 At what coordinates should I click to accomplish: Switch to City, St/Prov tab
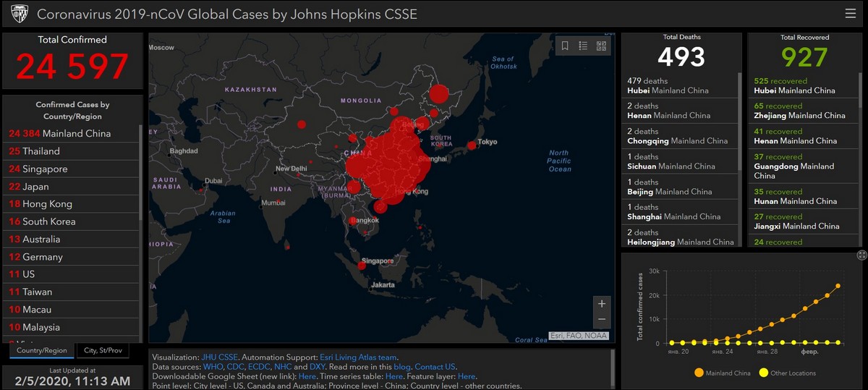102,350
